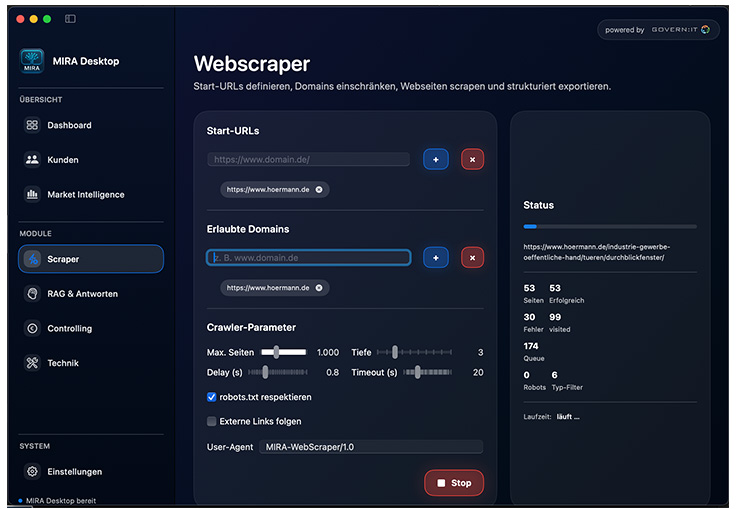Clear Erlaubte Domains with red x button
This screenshot has height=509, width=736.
coord(472,258)
